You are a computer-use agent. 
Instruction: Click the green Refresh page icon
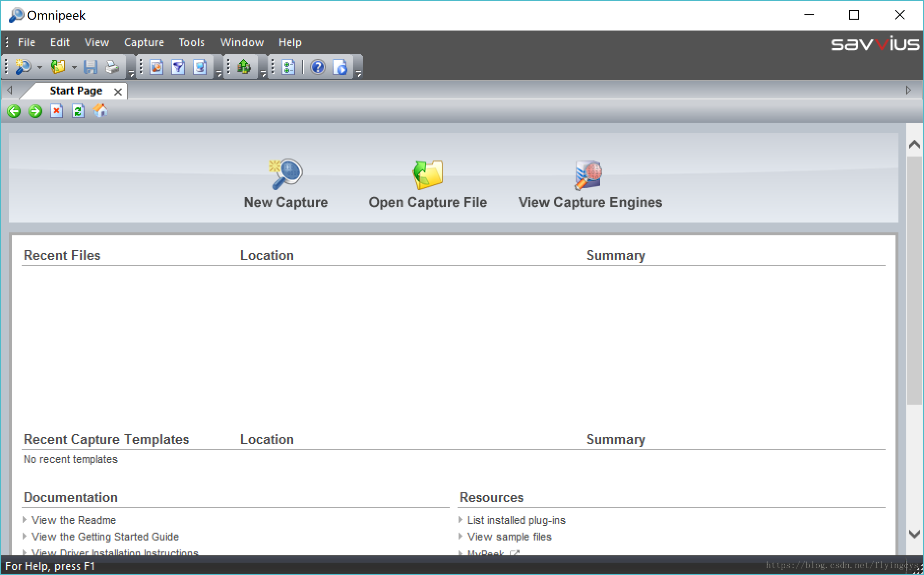pyautogui.click(x=78, y=111)
